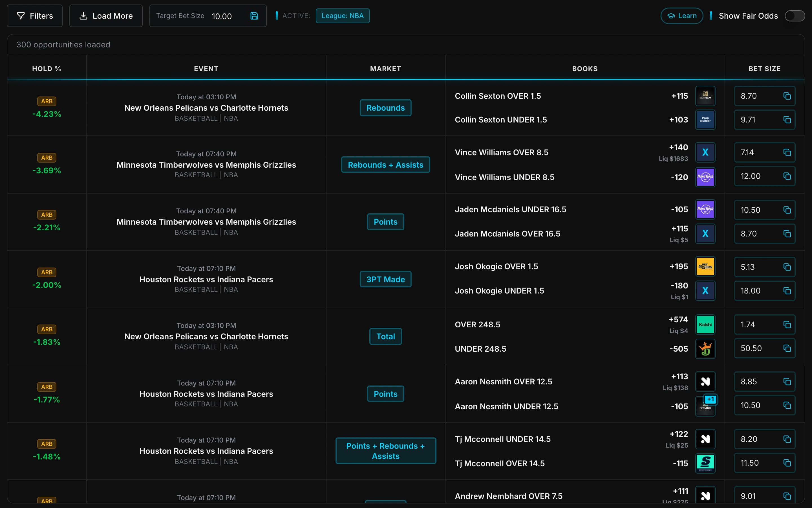Select the Rebounds + Assists market tag
The image size is (812, 508).
pyautogui.click(x=385, y=165)
